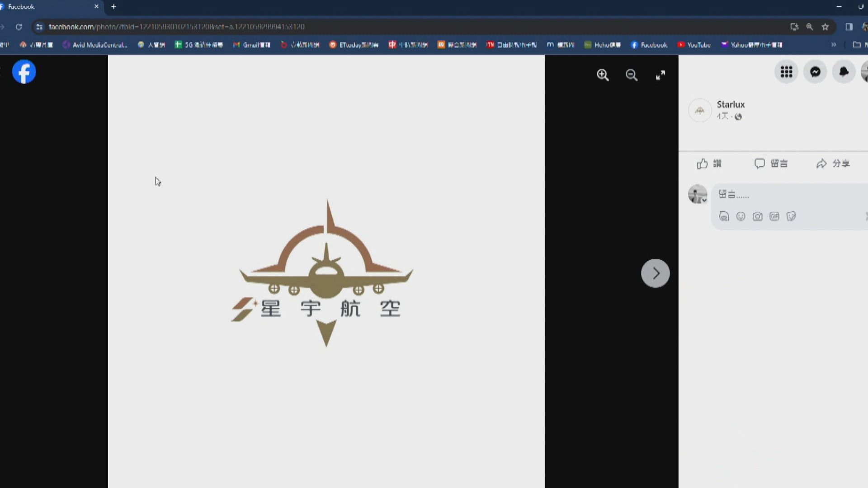
Task: Click the comment action button
Action: pos(771,164)
